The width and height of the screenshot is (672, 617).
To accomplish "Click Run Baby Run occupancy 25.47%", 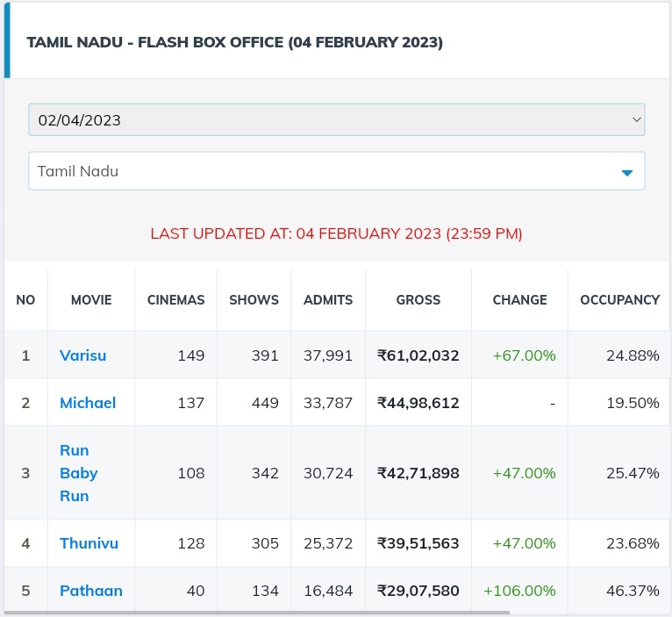I will click(633, 473).
